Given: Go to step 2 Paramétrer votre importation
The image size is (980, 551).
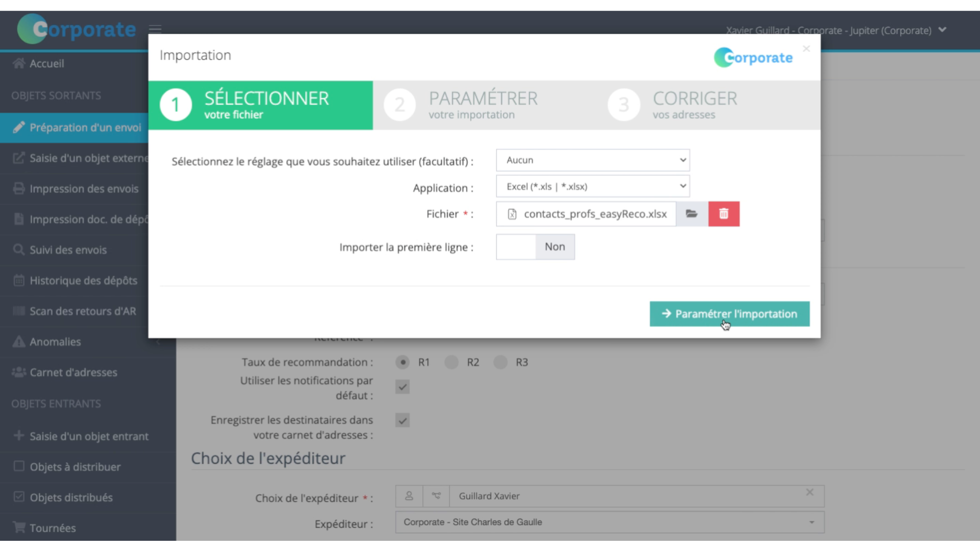Looking at the screenshot, I should click(x=485, y=105).
